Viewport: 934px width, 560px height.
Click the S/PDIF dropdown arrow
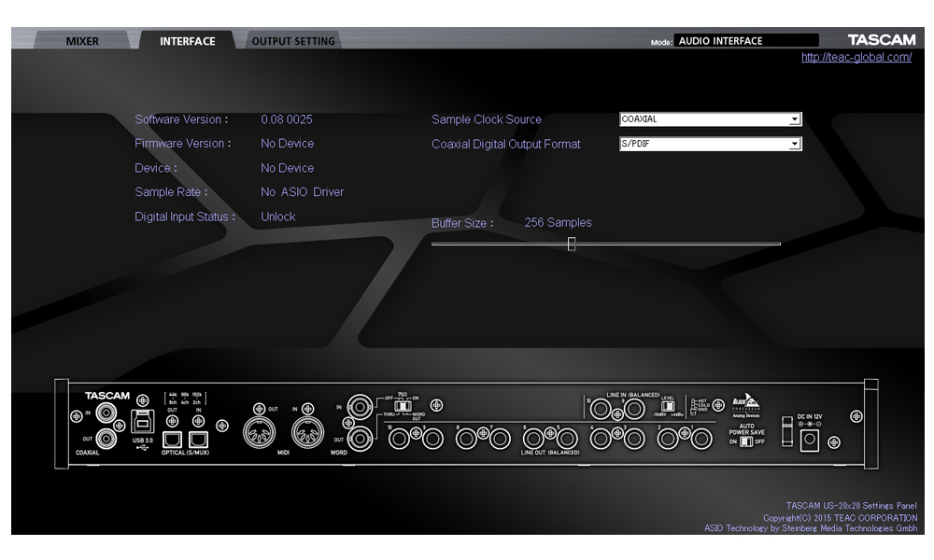[794, 144]
